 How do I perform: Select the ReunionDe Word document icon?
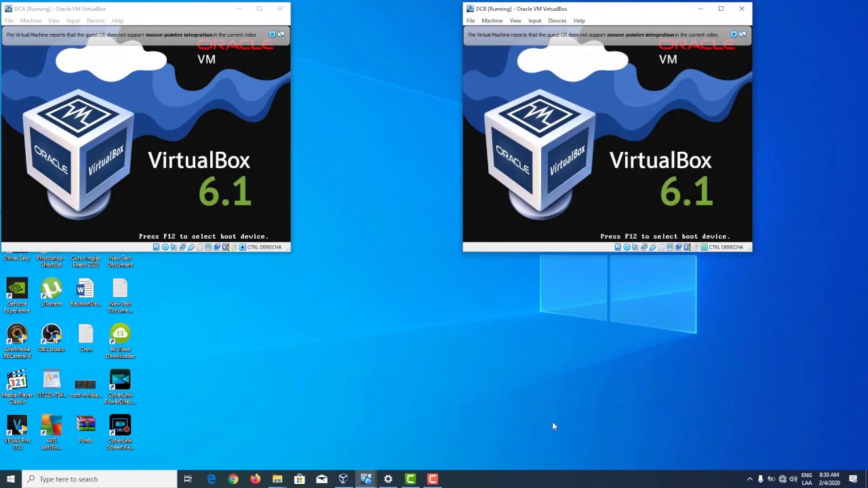tap(85, 293)
